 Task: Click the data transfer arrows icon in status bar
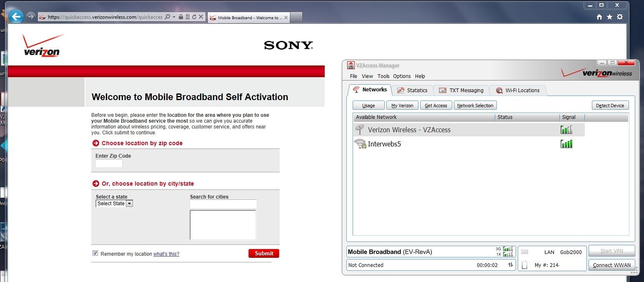tap(510, 265)
